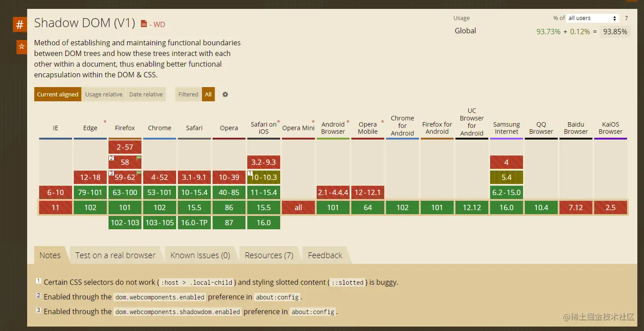Click the Chrome 4-52 cell
This screenshot has width=644, height=331.
click(x=160, y=177)
